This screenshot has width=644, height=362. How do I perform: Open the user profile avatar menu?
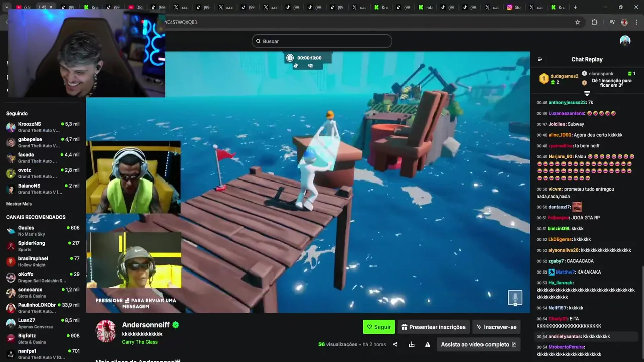(x=625, y=41)
